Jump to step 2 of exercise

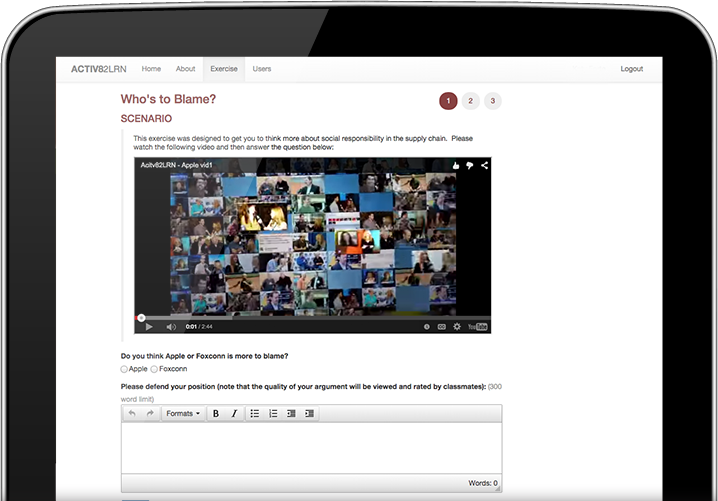coord(470,100)
